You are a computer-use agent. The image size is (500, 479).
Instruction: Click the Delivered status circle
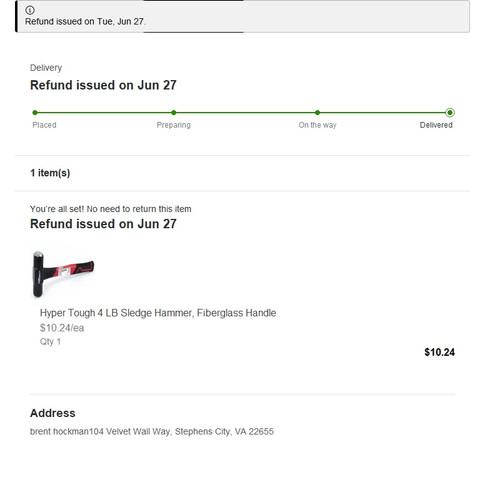pyautogui.click(x=450, y=113)
